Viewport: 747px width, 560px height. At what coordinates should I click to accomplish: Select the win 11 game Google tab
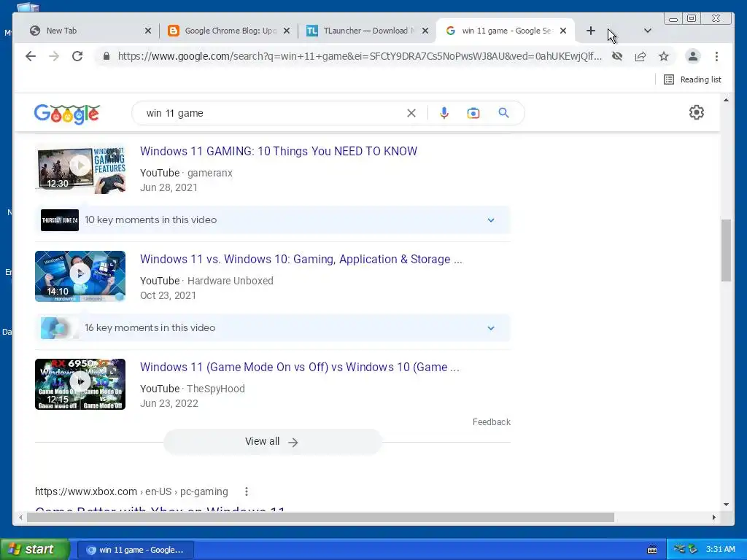[506, 31]
